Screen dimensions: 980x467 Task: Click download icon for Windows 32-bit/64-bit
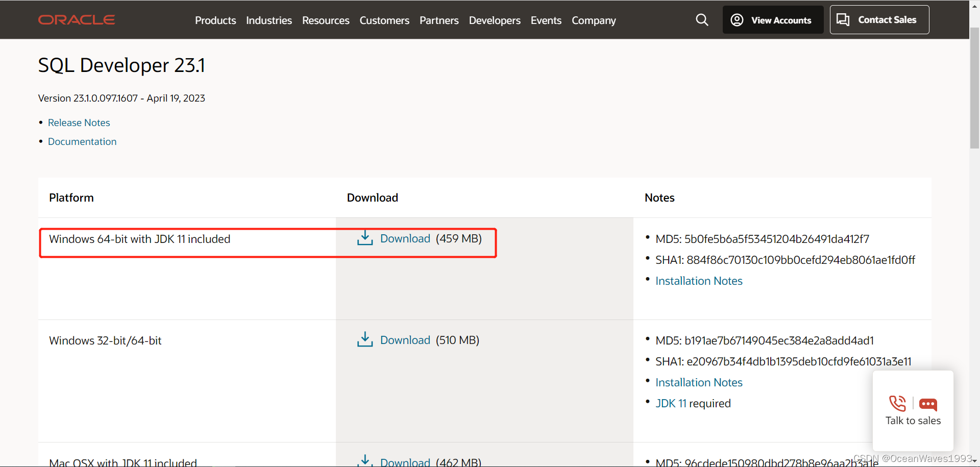tap(365, 339)
